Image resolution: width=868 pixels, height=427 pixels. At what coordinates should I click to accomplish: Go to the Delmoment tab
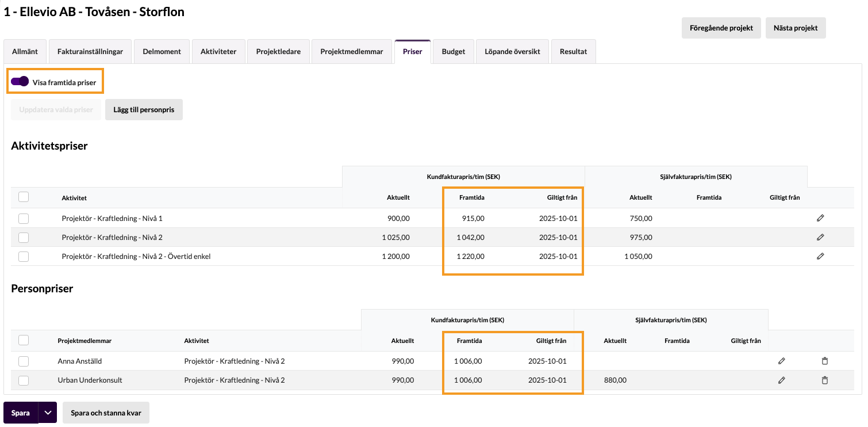(162, 51)
